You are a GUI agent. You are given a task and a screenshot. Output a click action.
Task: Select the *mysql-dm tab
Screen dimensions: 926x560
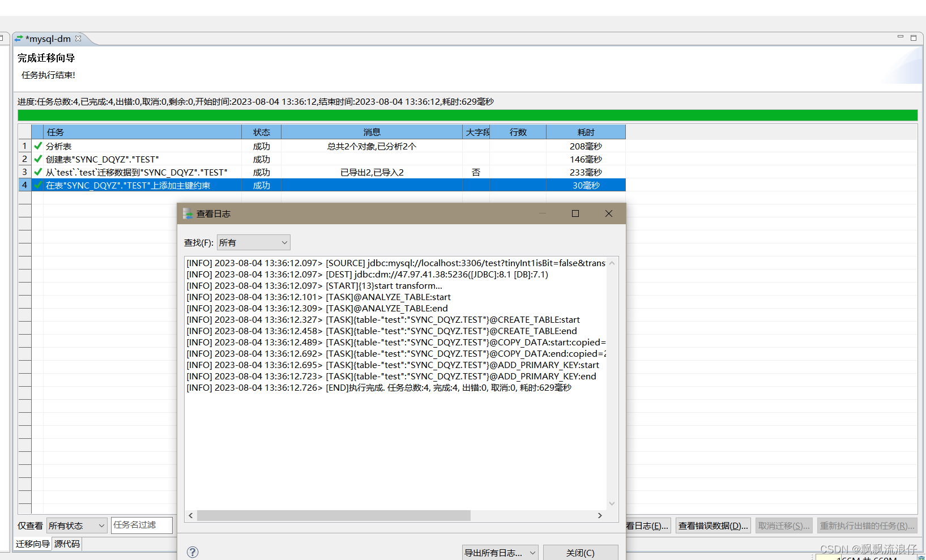point(48,39)
